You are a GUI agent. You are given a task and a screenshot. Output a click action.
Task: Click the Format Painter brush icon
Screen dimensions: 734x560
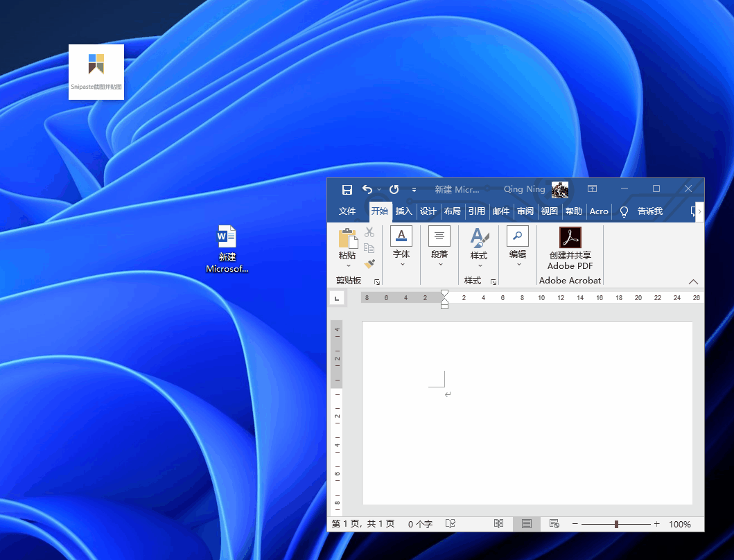click(369, 263)
